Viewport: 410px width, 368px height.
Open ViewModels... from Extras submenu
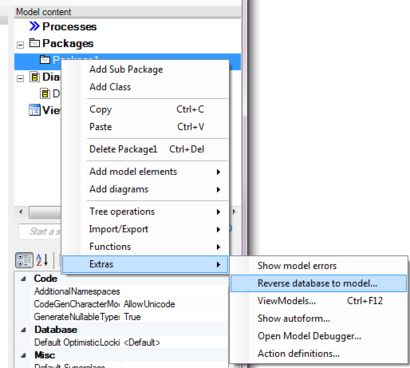click(x=319, y=301)
